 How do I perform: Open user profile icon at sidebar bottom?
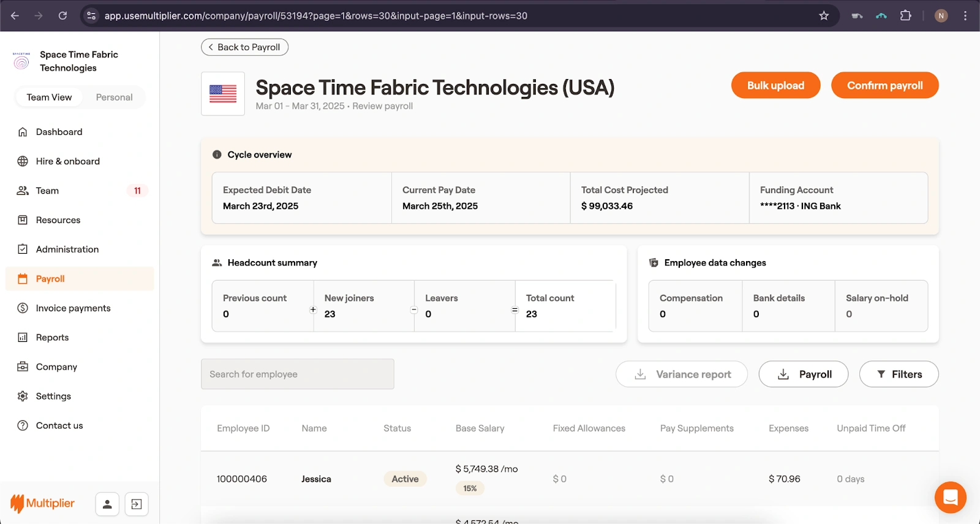pos(107,504)
